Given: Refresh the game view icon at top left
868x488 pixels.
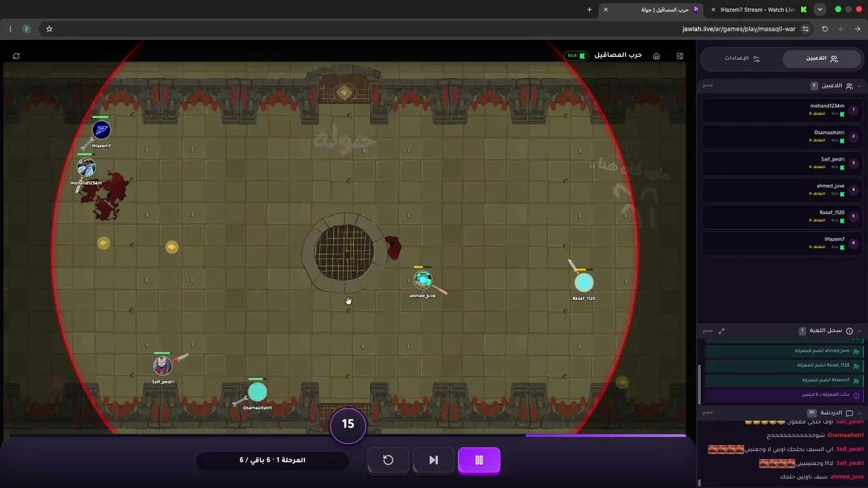Looking at the screenshot, I should pyautogui.click(x=16, y=56).
